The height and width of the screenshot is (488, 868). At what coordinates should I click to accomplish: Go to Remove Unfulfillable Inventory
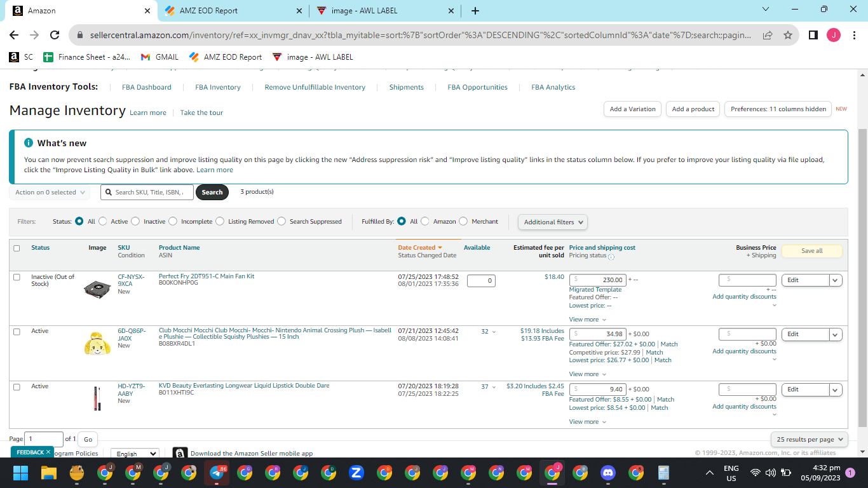pyautogui.click(x=315, y=88)
